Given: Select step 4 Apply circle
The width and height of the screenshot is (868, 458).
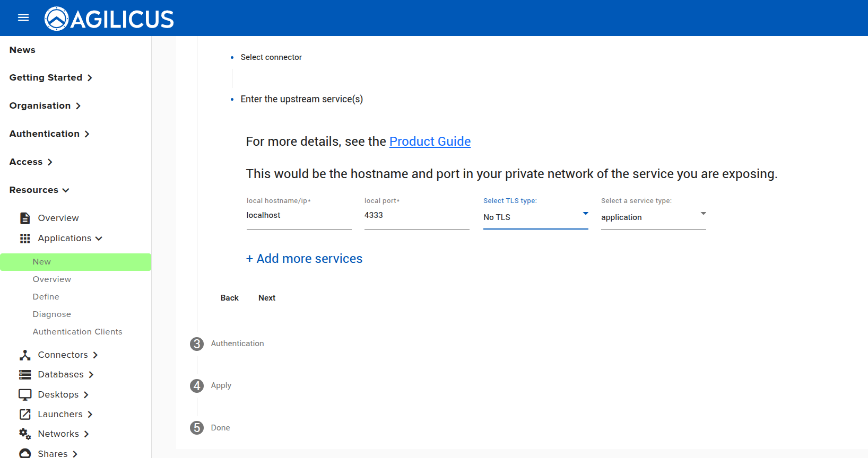Looking at the screenshot, I should (197, 386).
